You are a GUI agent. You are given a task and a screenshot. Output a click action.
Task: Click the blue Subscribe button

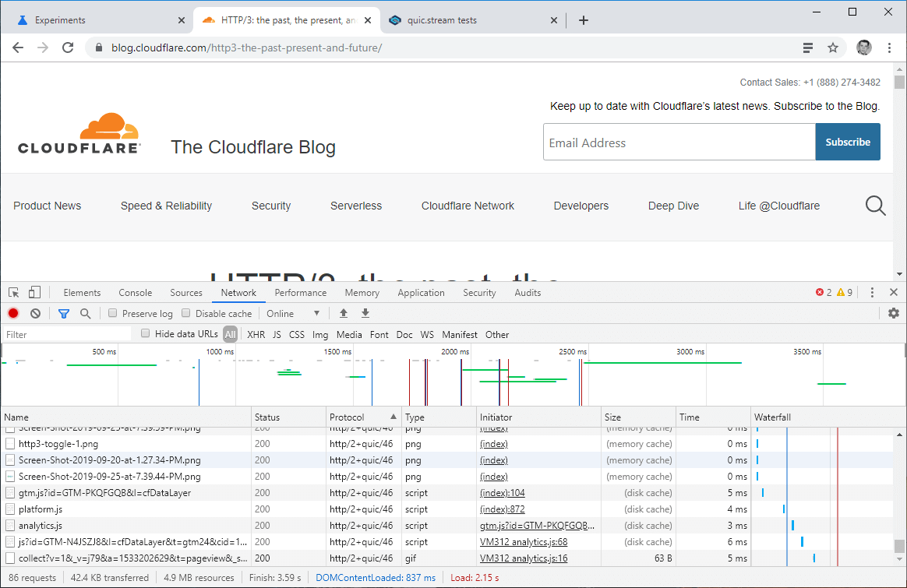coord(848,143)
